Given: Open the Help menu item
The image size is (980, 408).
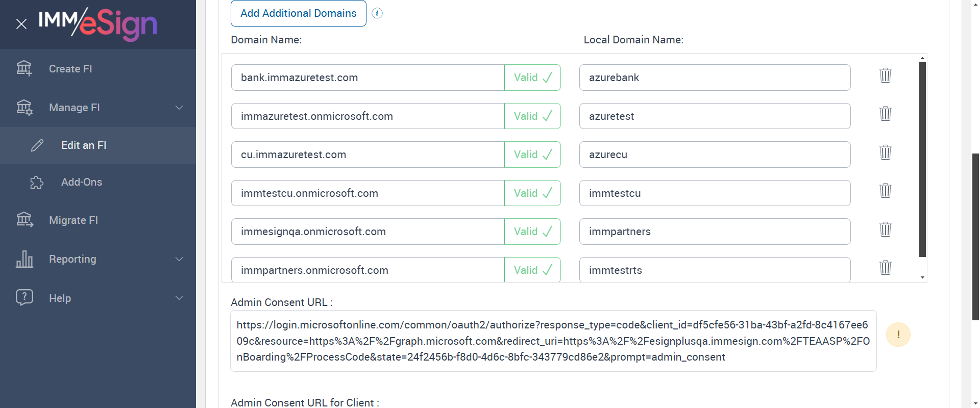Looking at the screenshot, I should click(98, 298).
